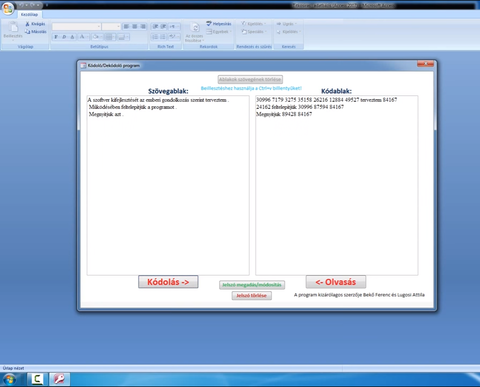Viewport: 480px width, 387px height.
Task: Toggle underline formatting
Action: pos(72,37)
